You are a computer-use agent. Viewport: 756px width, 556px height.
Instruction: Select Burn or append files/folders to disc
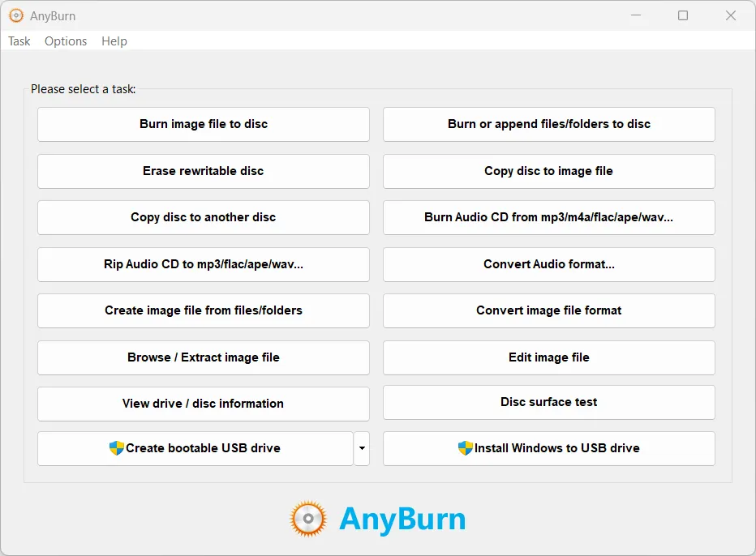click(x=548, y=124)
